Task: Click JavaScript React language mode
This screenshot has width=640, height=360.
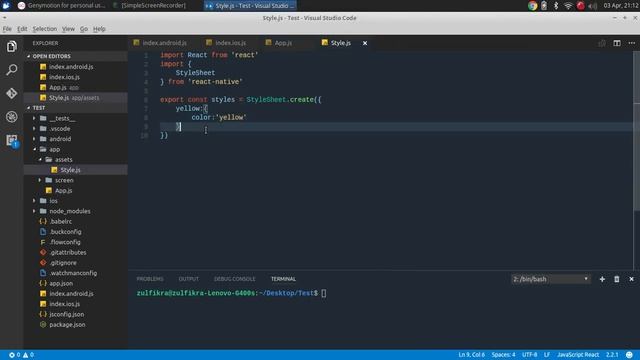Action: [578, 355]
